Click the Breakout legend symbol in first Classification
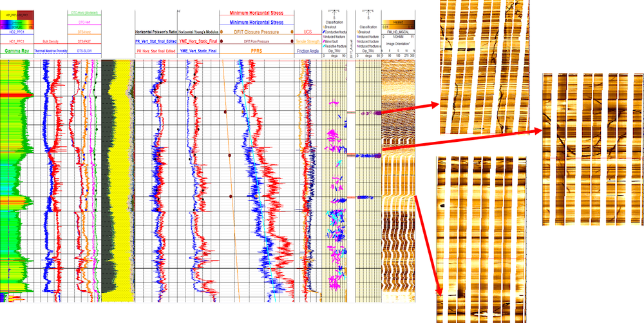 (324, 27)
